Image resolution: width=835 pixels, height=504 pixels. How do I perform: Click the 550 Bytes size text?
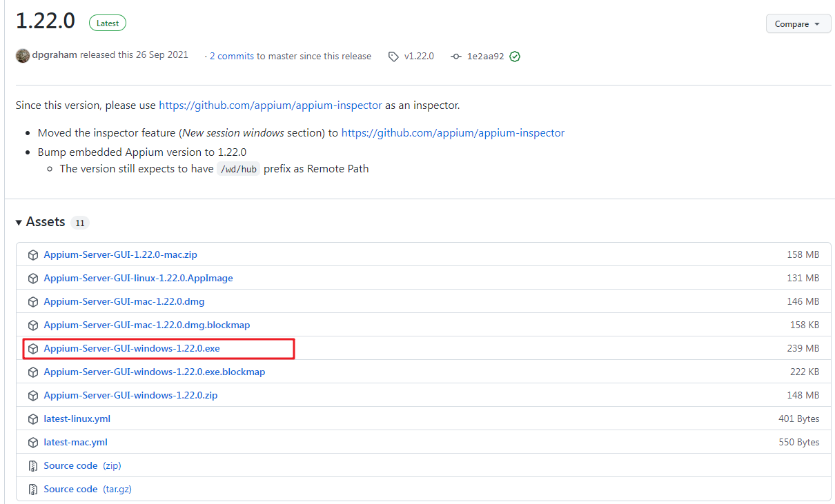coord(799,442)
